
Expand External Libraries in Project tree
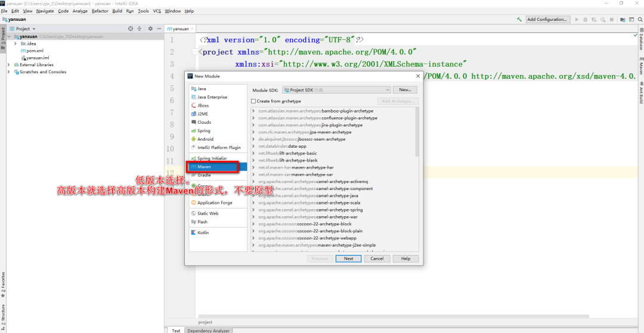coord(8,65)
